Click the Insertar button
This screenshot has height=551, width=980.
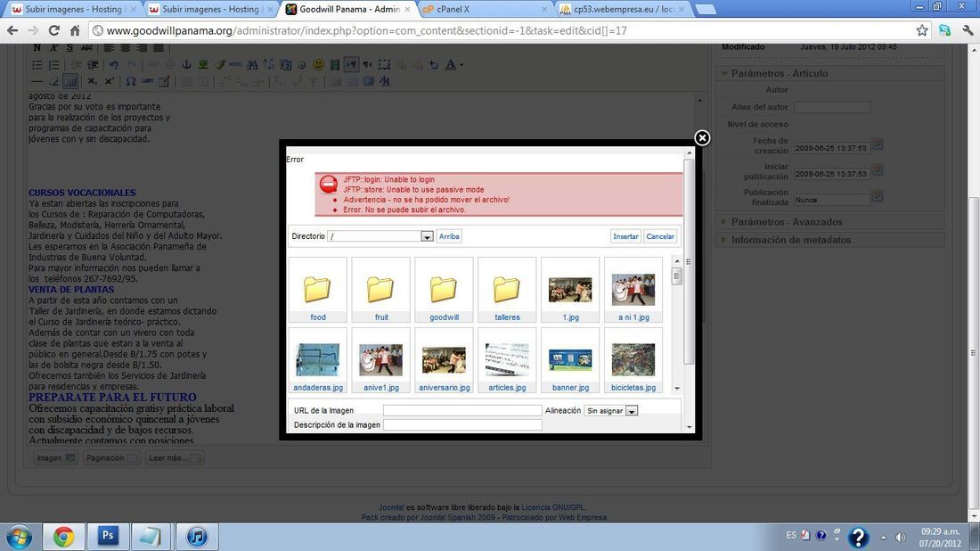[x=625, y=236]
